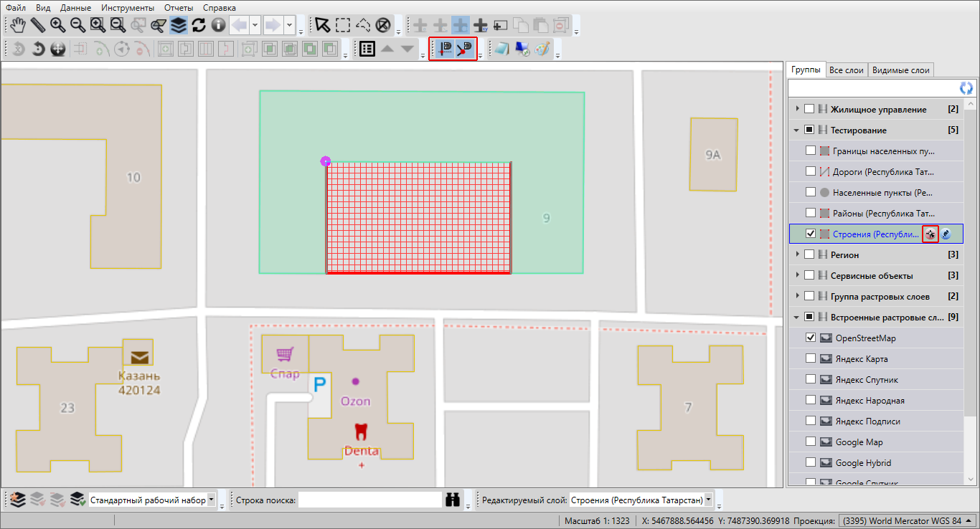Open the Стандартный рабочий набор dropdown
The image size is (980, 529).
(211, 500)
